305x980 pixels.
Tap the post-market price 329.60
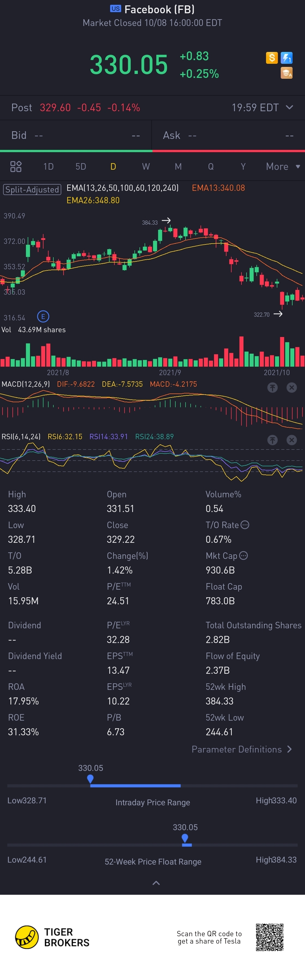55,108
